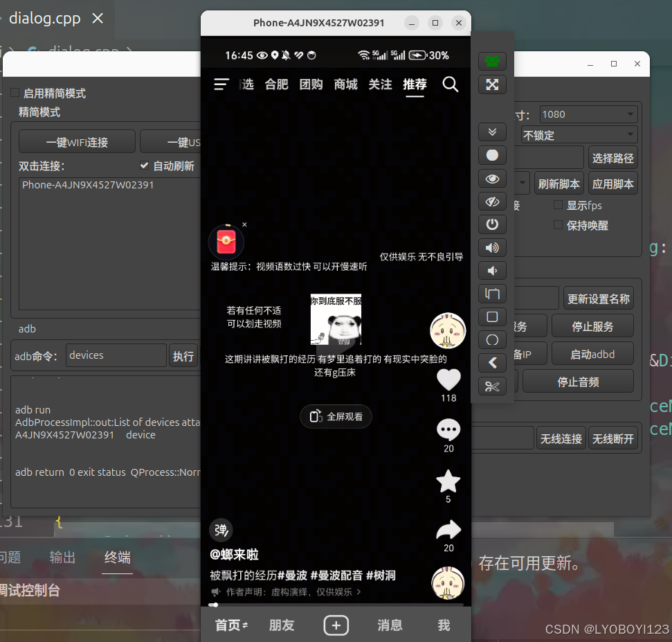Click the square menu icon in side toolbar
672x642 pixels.
click(x=492, y=317)
